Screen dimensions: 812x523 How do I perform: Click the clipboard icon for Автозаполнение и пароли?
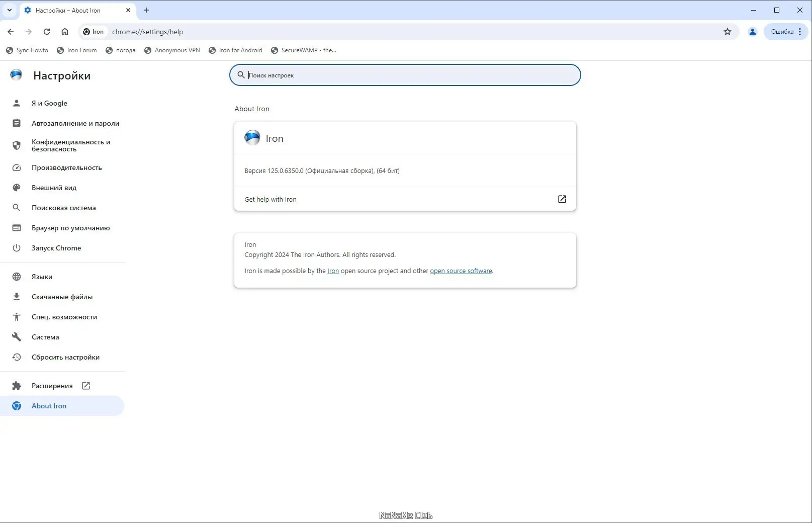17,123
